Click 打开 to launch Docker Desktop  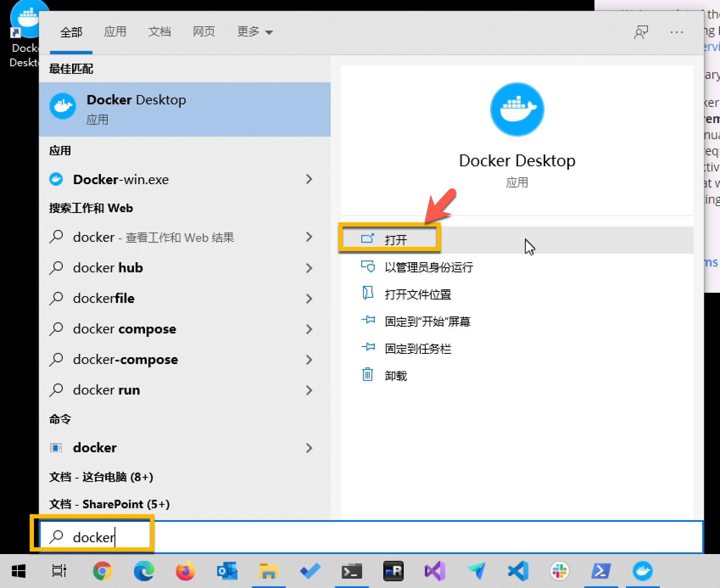[x=517, y=240]
